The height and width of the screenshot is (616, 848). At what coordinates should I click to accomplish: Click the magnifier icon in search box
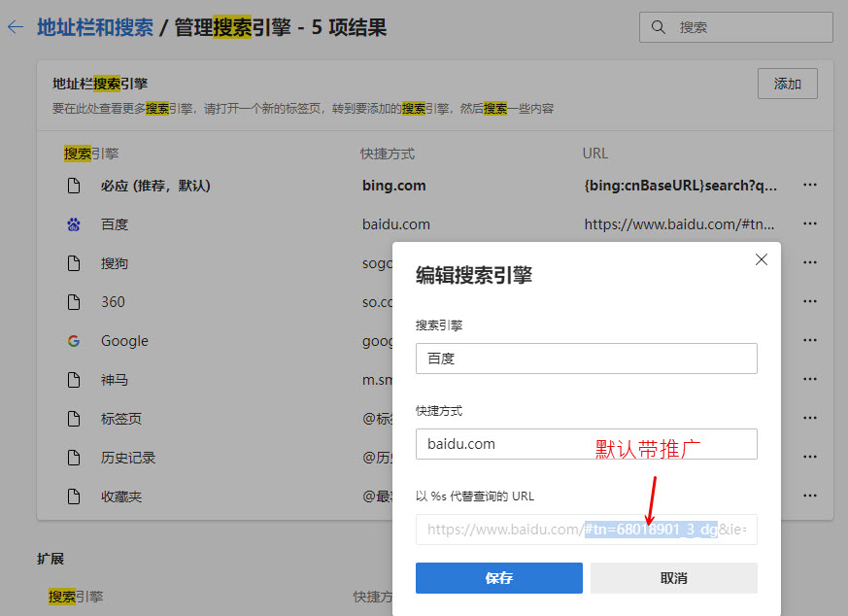click(x=658, y=27)
